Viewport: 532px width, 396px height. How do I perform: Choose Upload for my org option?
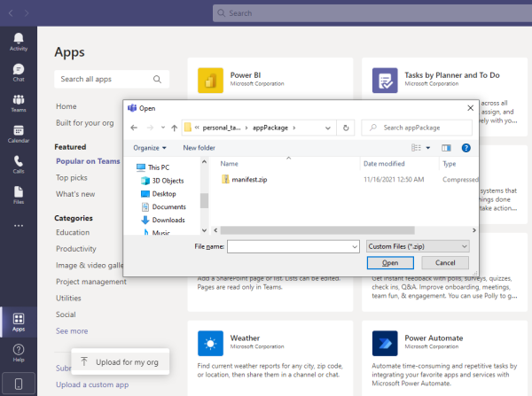click(121, 362)
